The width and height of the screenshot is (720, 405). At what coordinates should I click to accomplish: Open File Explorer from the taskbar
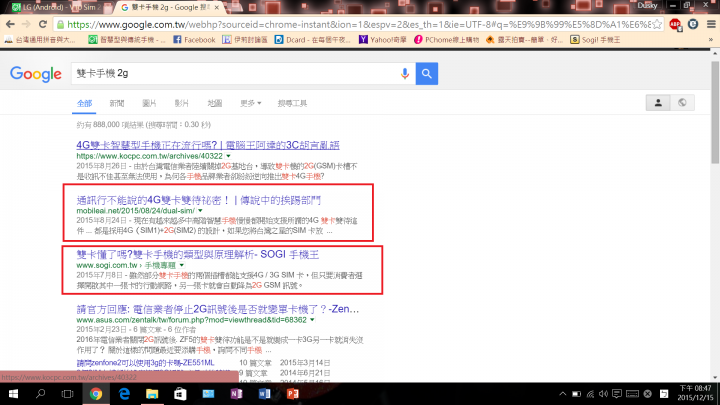(x=152, y=394)
